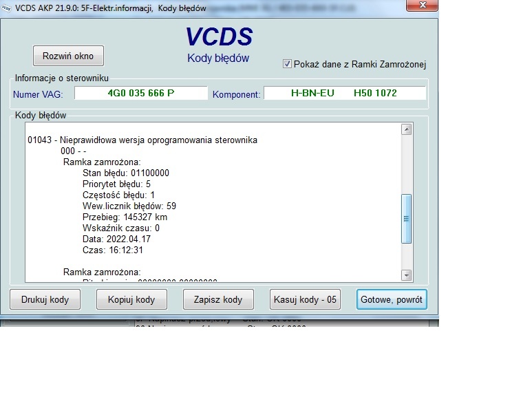Screen dimensions: 532x397
Task: Click the Wew.licznik błędów: 59 line
Action: pyautogui.click(x=129, y=206)
